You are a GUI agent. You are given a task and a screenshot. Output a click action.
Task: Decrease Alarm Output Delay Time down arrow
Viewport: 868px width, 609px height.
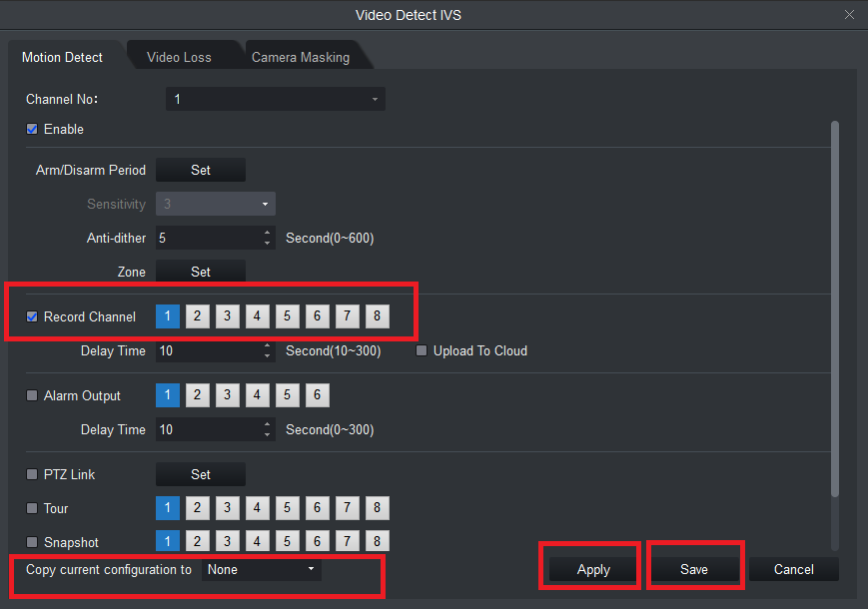point(268,434)
